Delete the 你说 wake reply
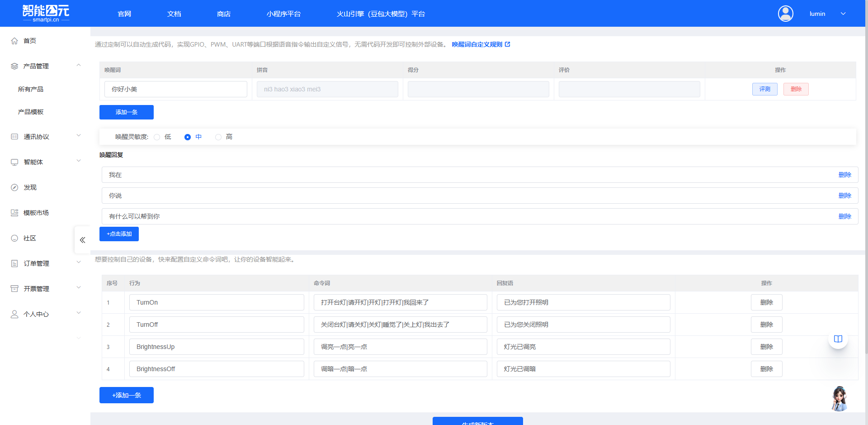 844,196
